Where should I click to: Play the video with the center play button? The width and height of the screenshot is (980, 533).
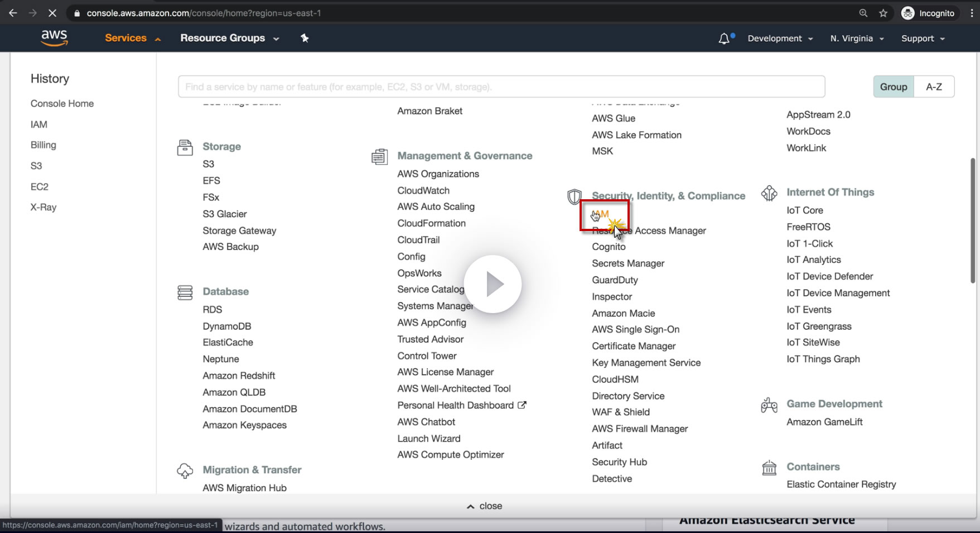(493, 284)
